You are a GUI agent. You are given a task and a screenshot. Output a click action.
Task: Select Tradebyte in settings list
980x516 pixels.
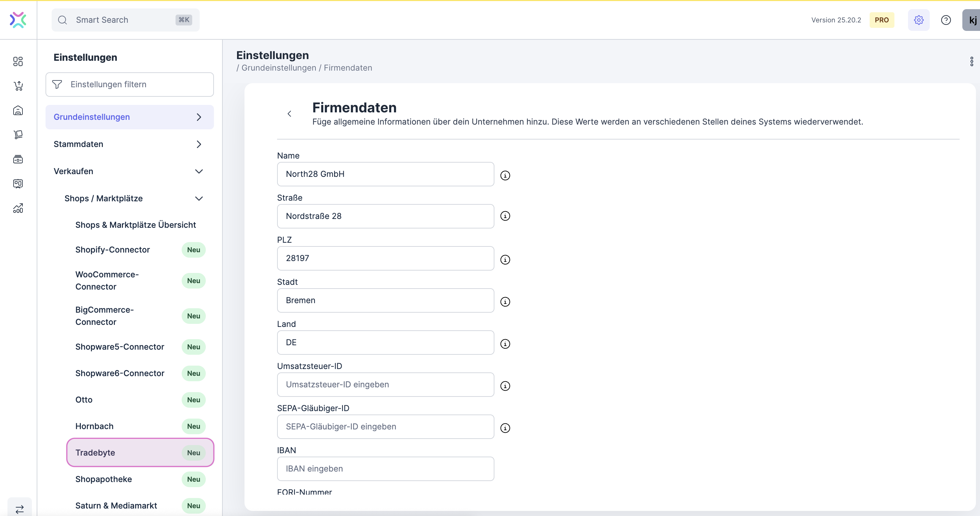140,453
